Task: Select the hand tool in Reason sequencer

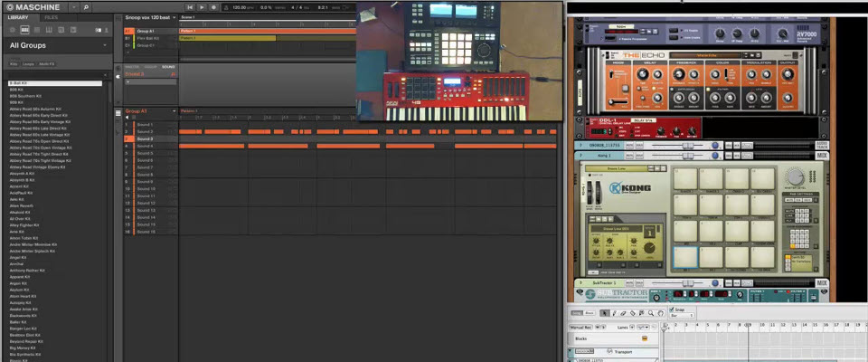Action: tap(660, 313)
